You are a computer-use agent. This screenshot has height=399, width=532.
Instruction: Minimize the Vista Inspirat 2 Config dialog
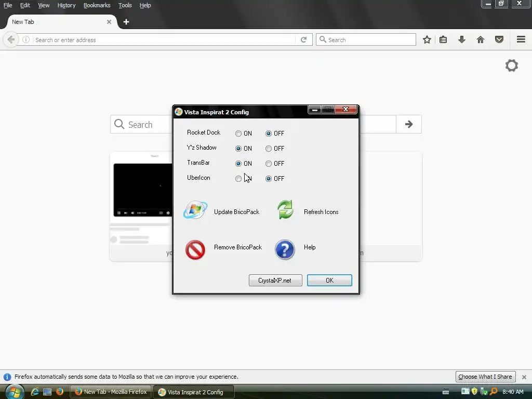pyautogui.click(x=315, y=109)
